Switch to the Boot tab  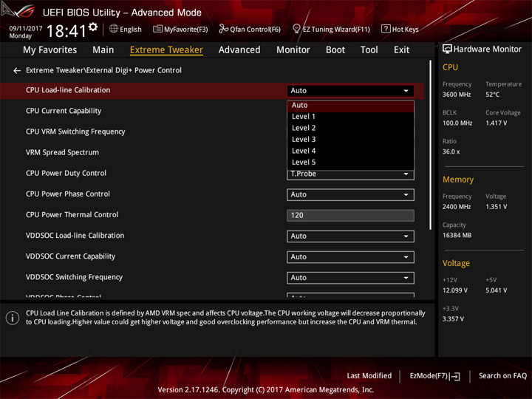[335, 50]
